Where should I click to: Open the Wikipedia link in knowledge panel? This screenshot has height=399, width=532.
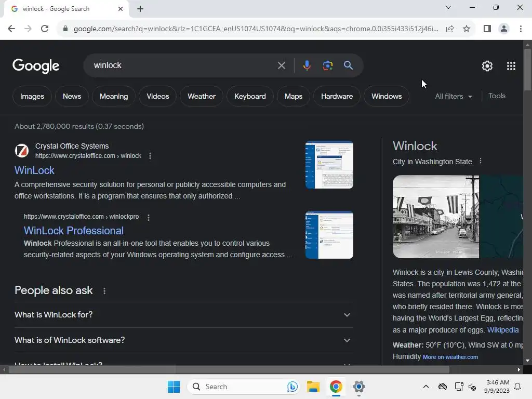click(503, 330)
